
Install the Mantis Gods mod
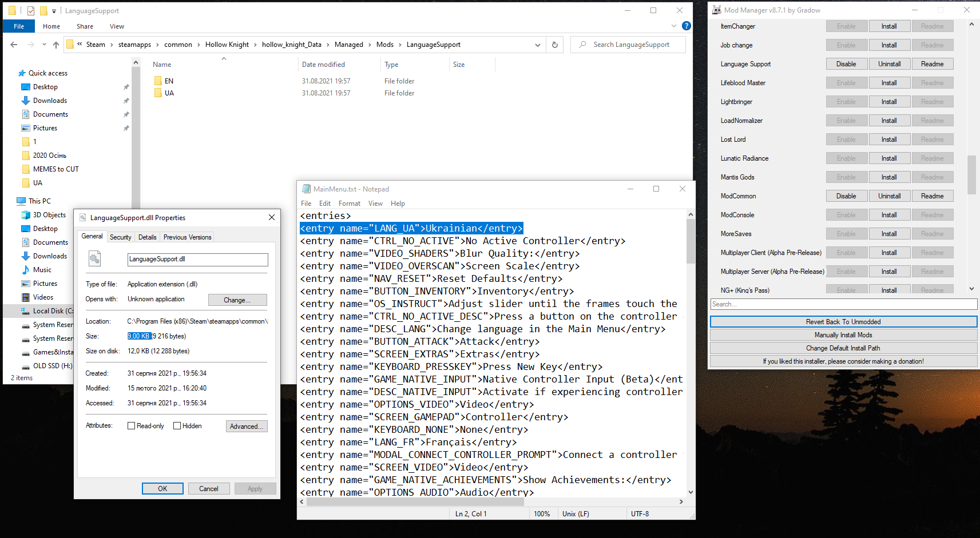[890, 177]
